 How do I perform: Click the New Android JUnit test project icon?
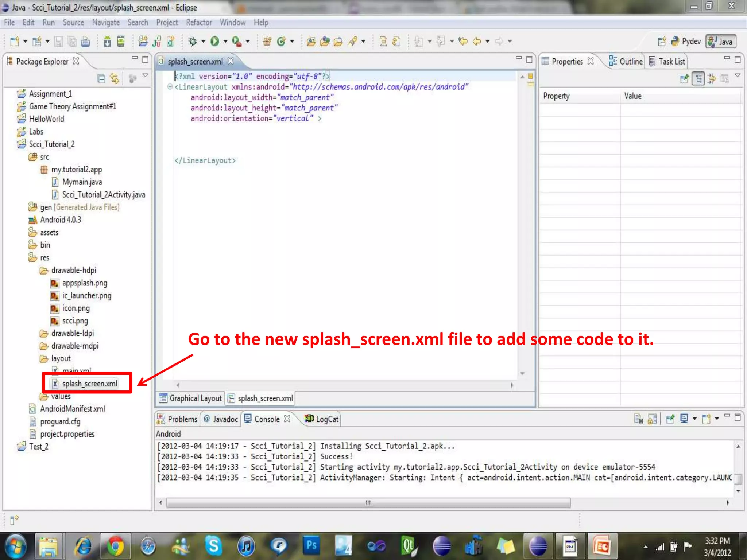[157, 42]
